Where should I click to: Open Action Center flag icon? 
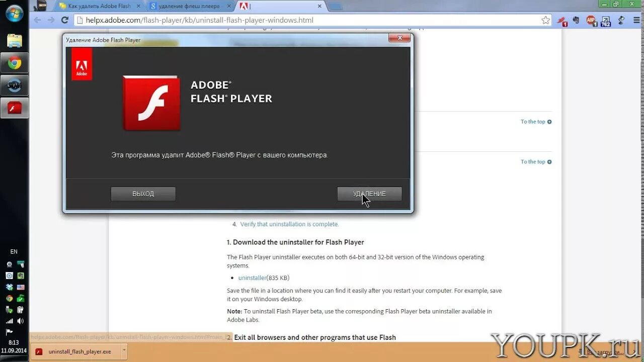(x=9, y=332)
